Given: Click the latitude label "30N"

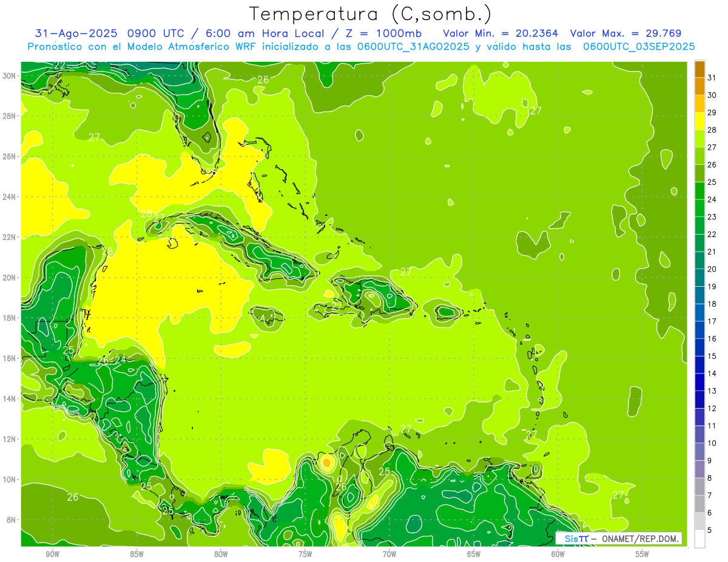Looking at the screenshot, I should pos(8,76).
